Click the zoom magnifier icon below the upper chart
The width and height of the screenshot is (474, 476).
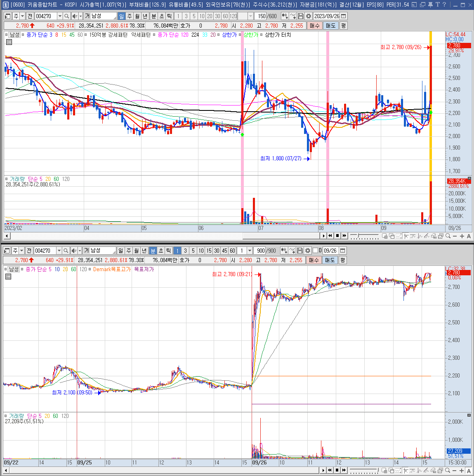pyautogui.click(x=448, y=236)
